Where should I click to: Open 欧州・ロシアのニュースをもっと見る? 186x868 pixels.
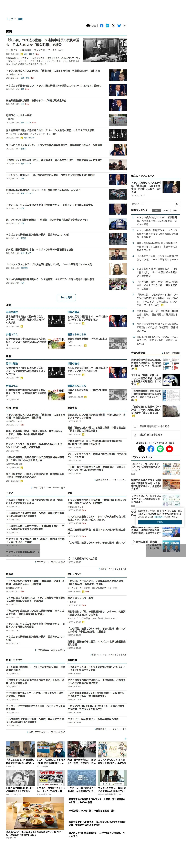click(108, 655)
